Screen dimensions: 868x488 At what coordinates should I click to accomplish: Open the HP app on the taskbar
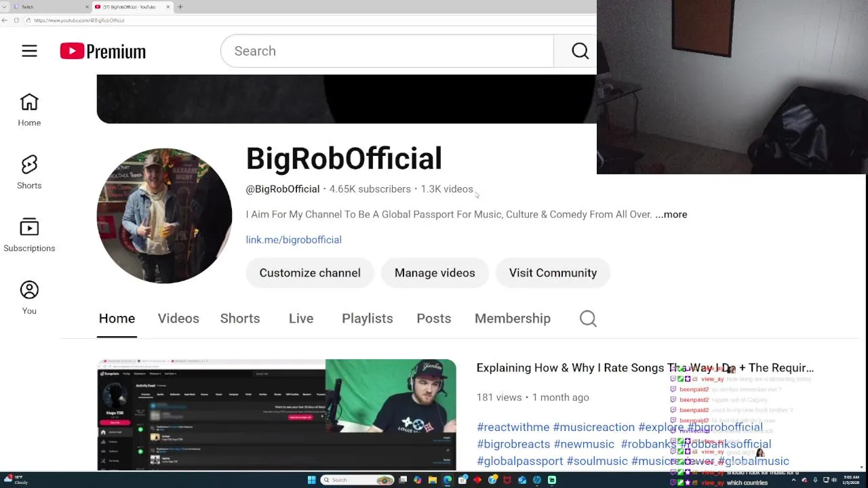537,480
